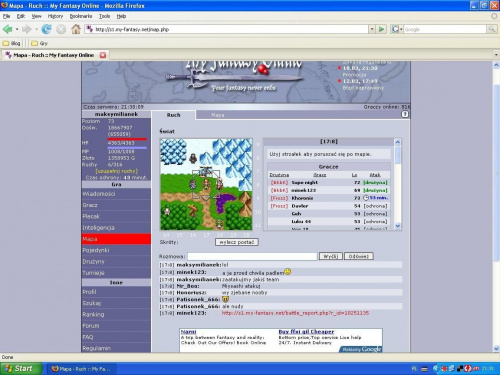Click the wylecz postać button
This screenshot has height=375, width=500.
tap(237, 242)
